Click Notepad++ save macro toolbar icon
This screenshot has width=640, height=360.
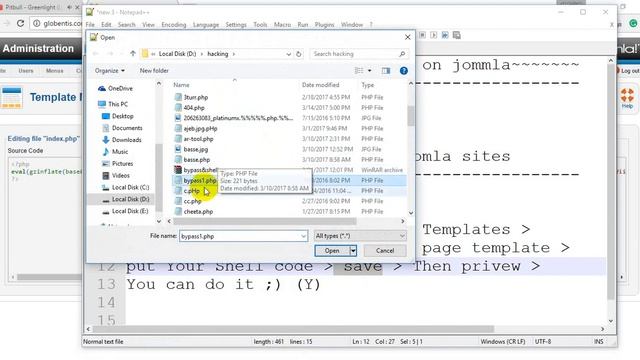(457, 35)
